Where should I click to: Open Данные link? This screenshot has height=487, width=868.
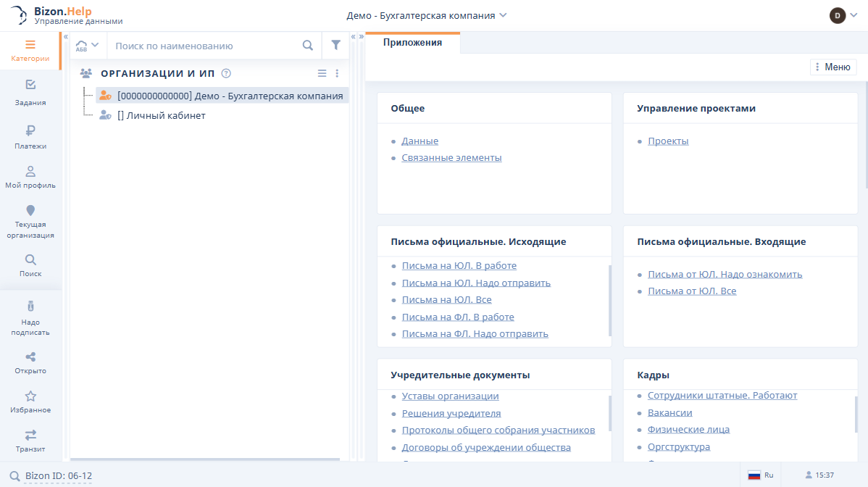pyautogui.click(x=420, y=141)
